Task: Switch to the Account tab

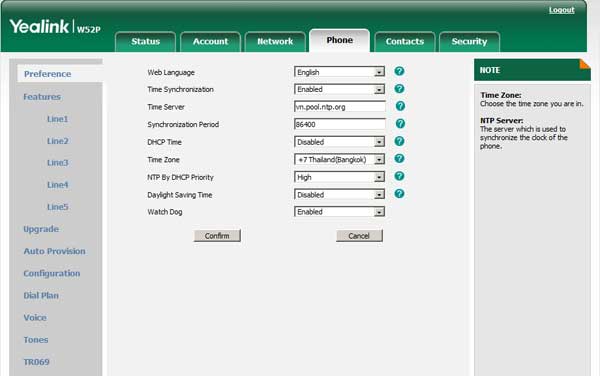Action: click(x=210, y=41)
